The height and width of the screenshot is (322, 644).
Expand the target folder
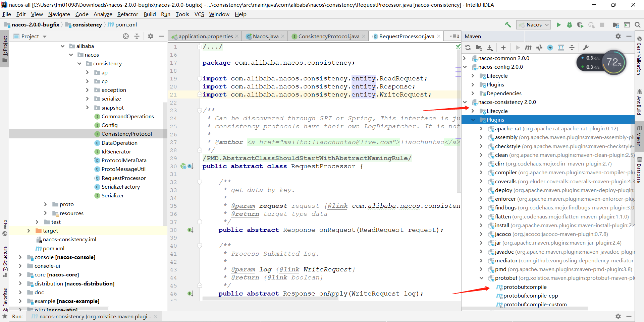[x=29, y=231]
